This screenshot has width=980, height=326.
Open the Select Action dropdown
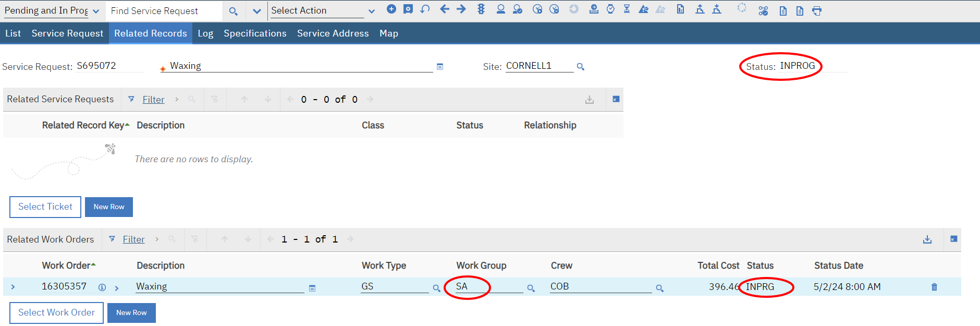pos(371,11)
